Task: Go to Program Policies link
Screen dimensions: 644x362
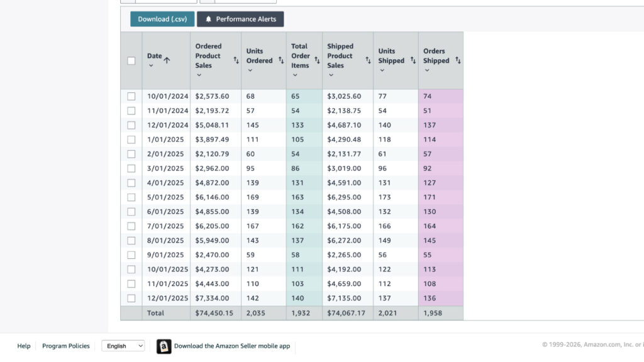Action: click(x=66, y=346)
